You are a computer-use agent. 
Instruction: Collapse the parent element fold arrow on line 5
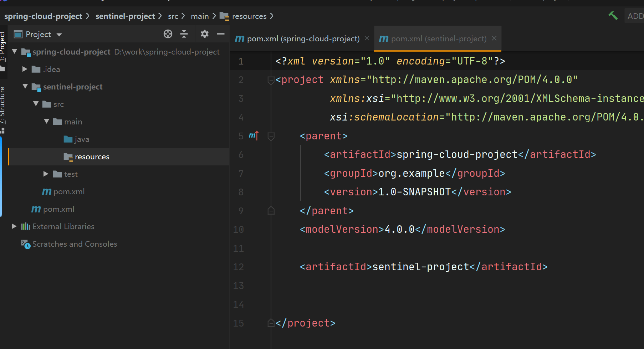pyautogui.click(x=271, y=135)
